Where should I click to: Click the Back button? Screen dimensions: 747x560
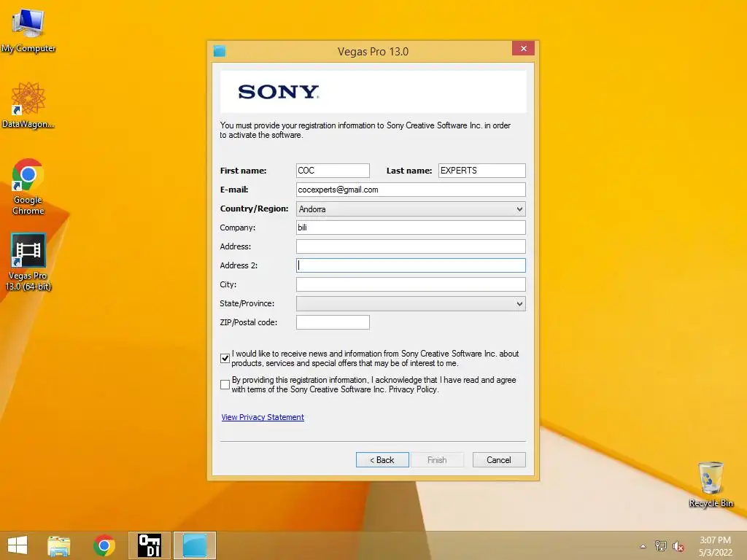pos(382,459)
